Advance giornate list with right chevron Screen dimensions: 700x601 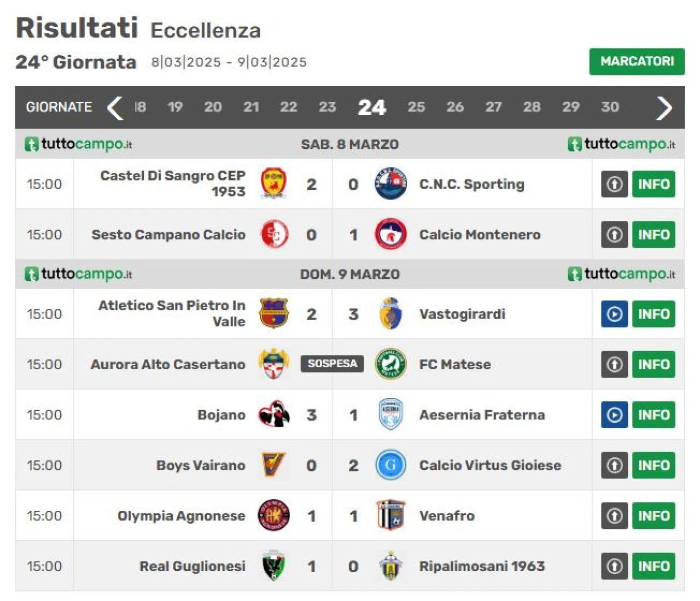[x=664, y=108]
